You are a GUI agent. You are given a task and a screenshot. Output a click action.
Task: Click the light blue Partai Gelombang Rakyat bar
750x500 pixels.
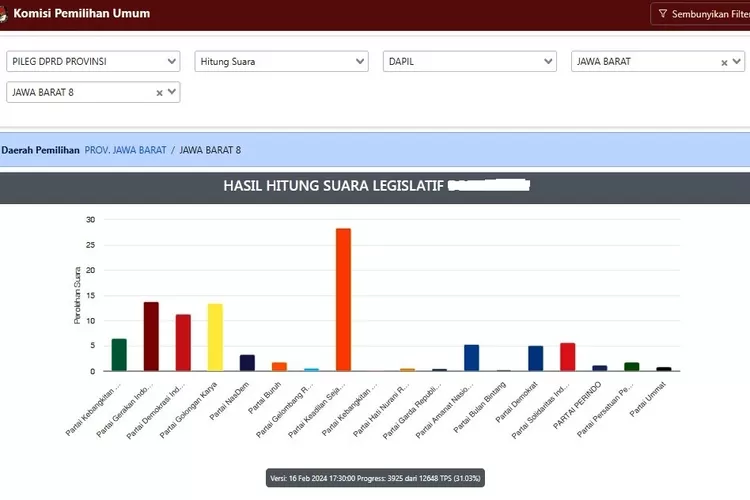(311, 369)
